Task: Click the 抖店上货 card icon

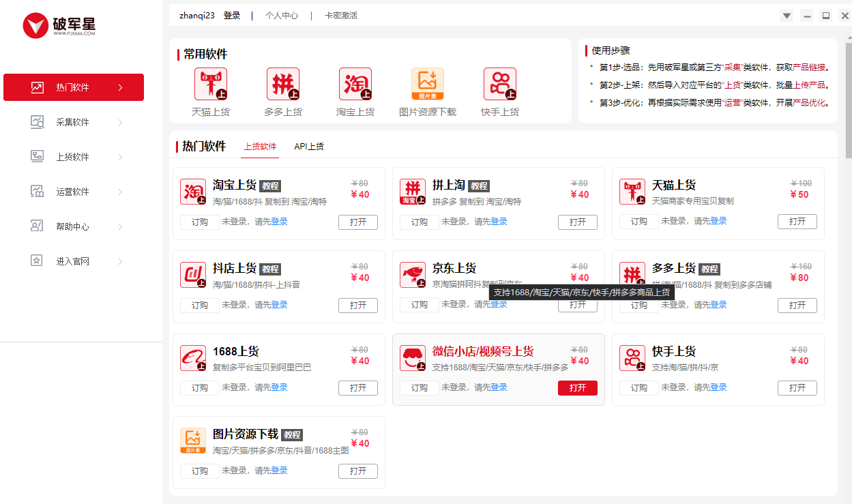Action: 193,275
